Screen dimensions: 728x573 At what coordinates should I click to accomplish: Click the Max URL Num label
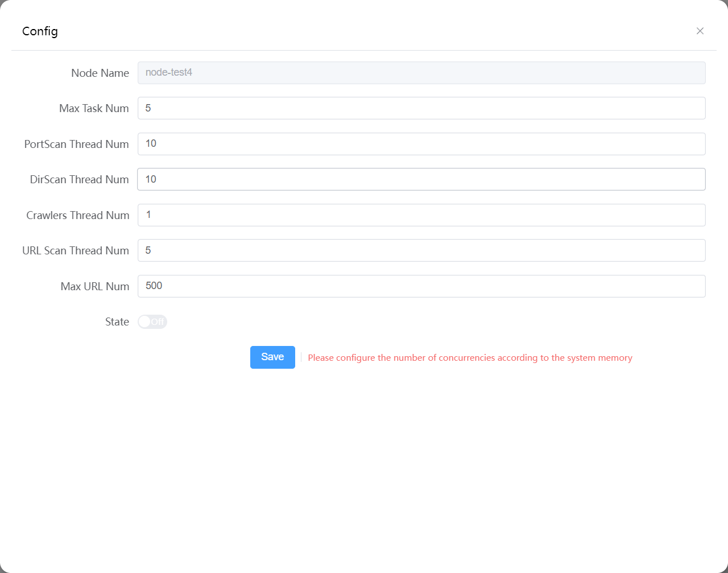tap(94, 286)
